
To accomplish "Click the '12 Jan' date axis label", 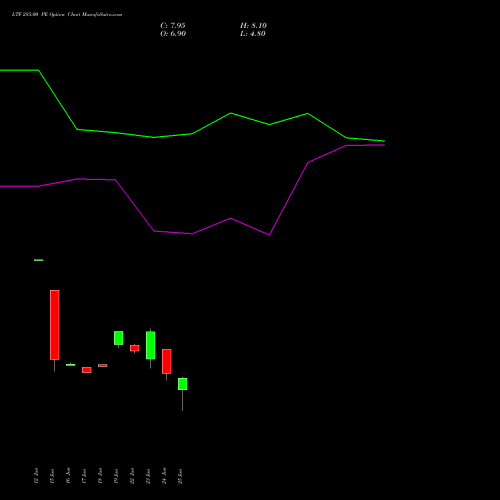I will pyautogui.click(x=36, y=476).
